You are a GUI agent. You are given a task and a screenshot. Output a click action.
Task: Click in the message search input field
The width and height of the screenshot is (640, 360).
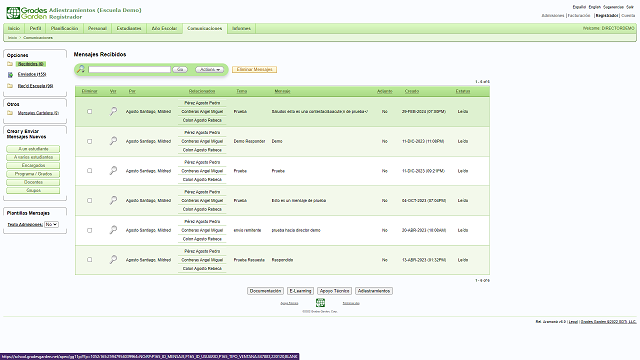click(x=129, y=70)
